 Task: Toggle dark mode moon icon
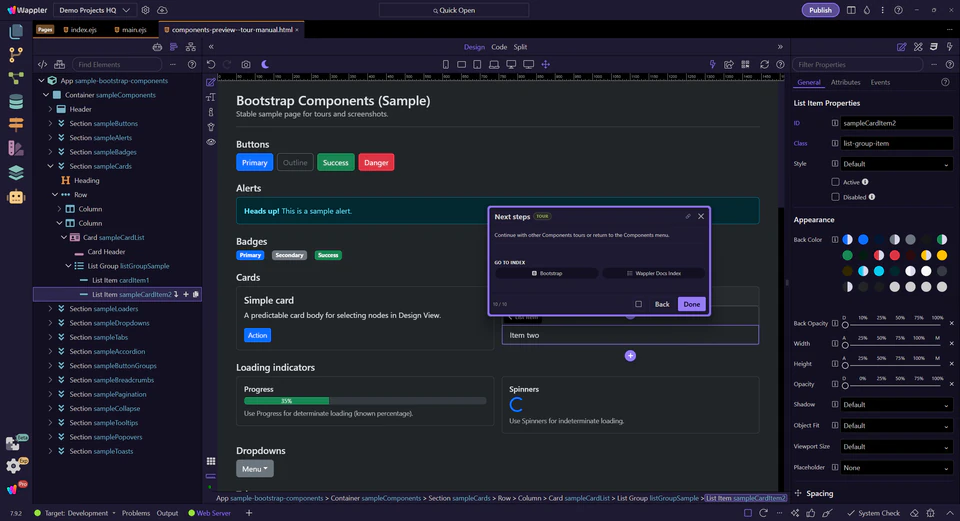click(265, 64)
